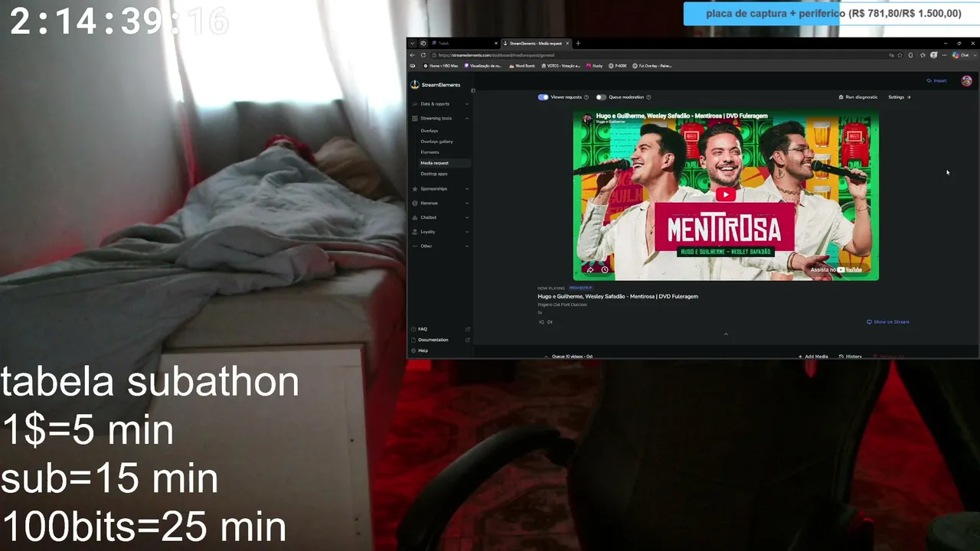Expand the Chatbot section

(440, 217)
